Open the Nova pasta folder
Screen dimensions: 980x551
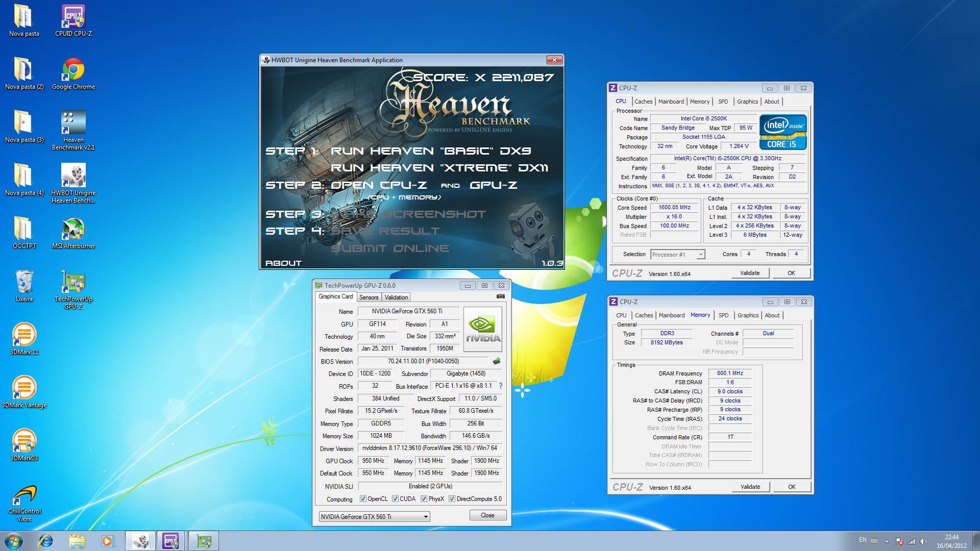coord(24,20)
